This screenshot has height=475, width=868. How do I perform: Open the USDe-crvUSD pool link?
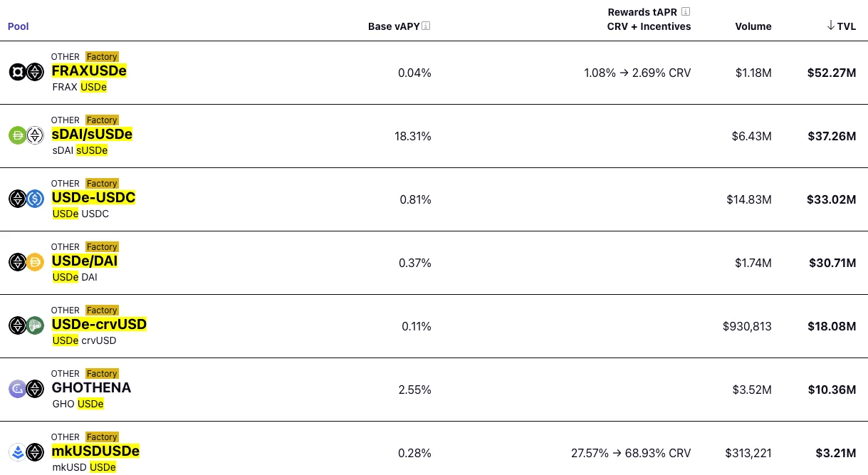99,325
